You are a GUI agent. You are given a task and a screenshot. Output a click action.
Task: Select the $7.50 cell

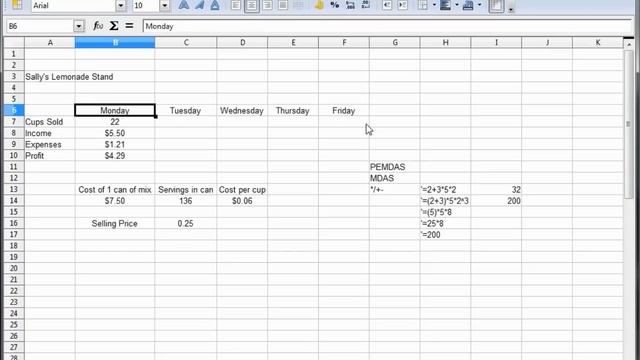click(115, 201)
